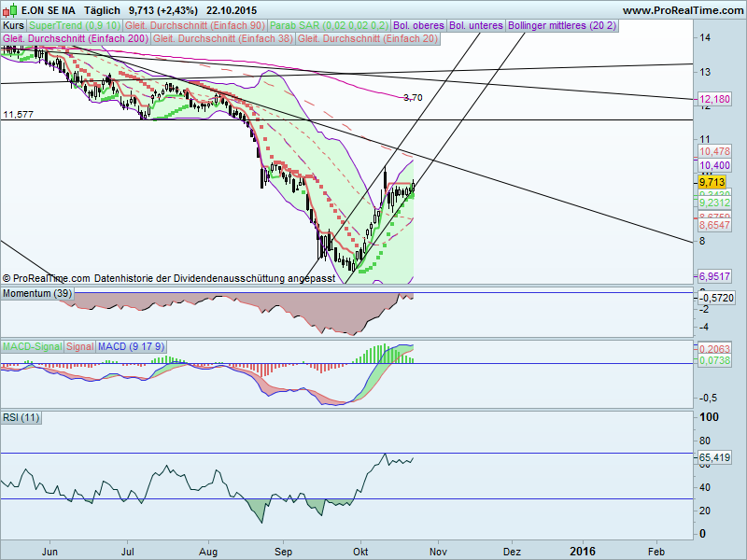Open the RSI (11) indicator settings
This screenshot has width=747, height=560.
(21, 417)
